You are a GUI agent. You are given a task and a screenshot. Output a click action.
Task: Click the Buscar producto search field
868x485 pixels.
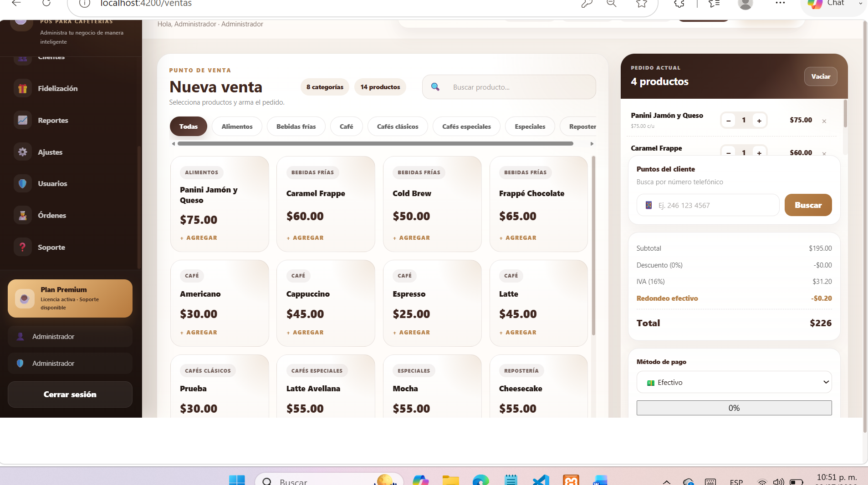pos(509,87)
